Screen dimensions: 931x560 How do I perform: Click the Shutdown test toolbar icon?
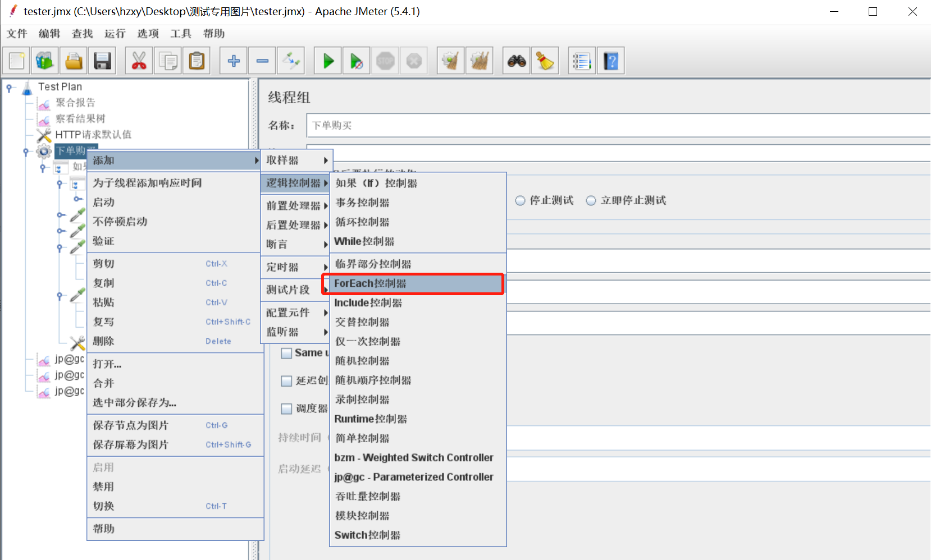[x=414, y=61]
